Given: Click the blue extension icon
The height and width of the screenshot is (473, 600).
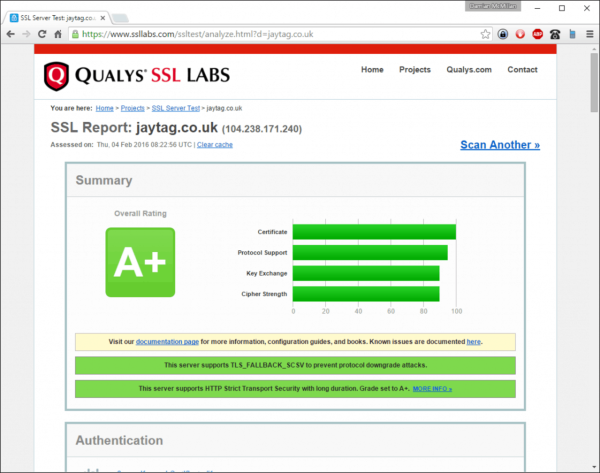Looking at the screenshot, I should coord(572,34).
